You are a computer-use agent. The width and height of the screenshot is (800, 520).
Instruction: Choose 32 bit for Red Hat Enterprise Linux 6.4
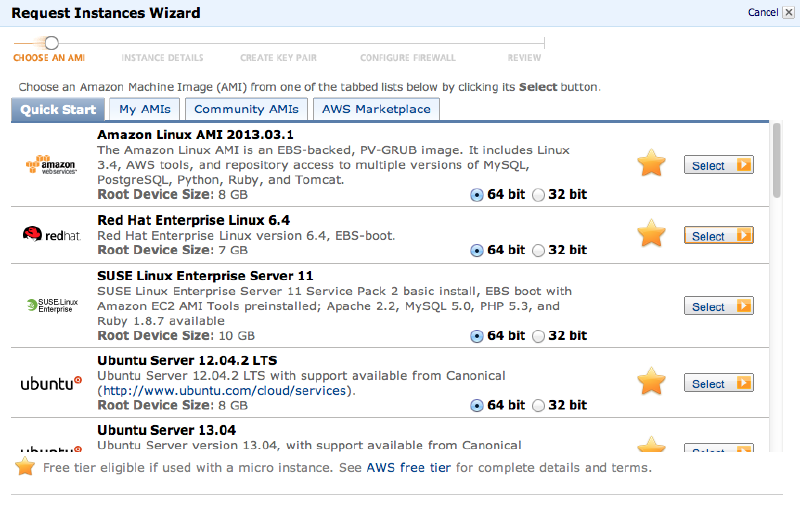pyautogui.click(x=538, y=251)
